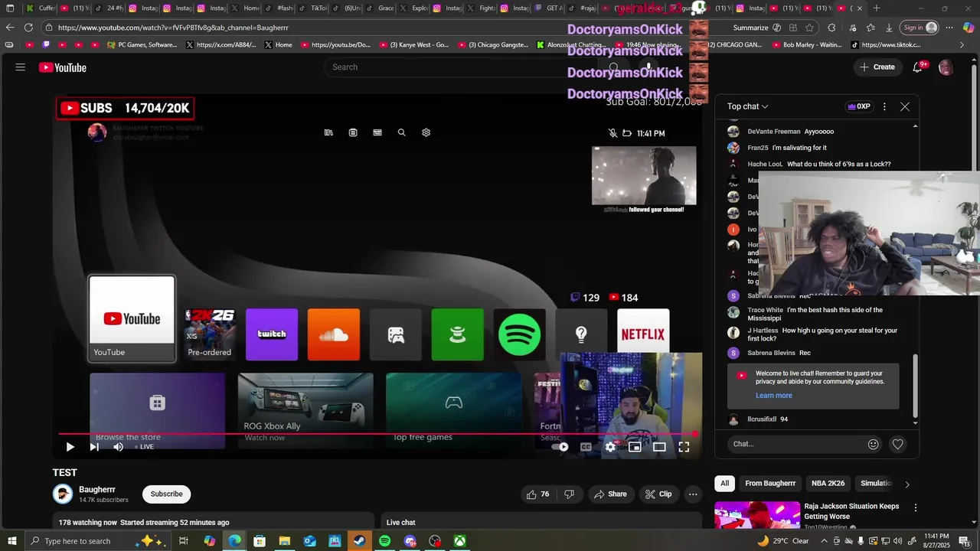Share the livestream
Image resolution: width=980 pixels, height=551 pixels.
[610, 494]
